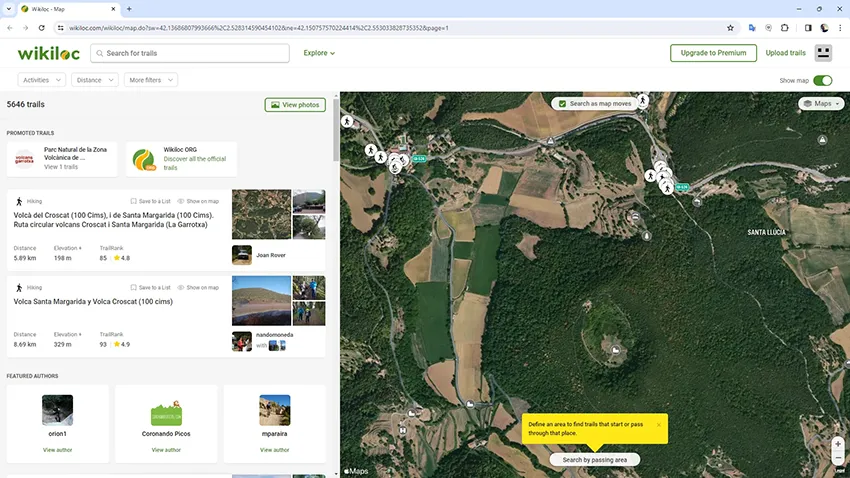Open the user profile avatar icon

point(824,53)
